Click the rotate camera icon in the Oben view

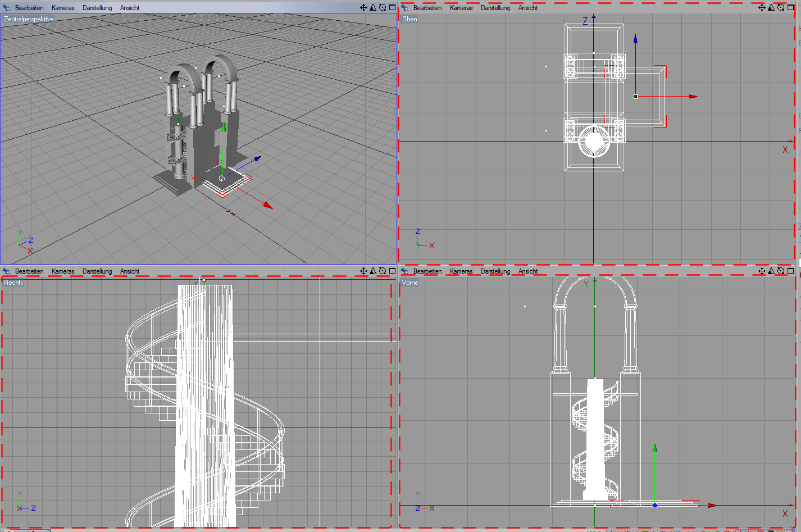(781, 7)
